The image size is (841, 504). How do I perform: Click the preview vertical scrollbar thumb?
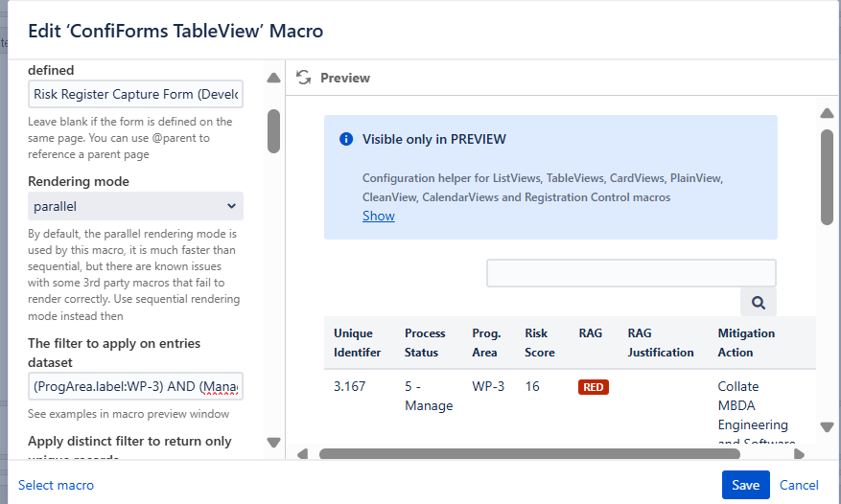coord(827,177)
